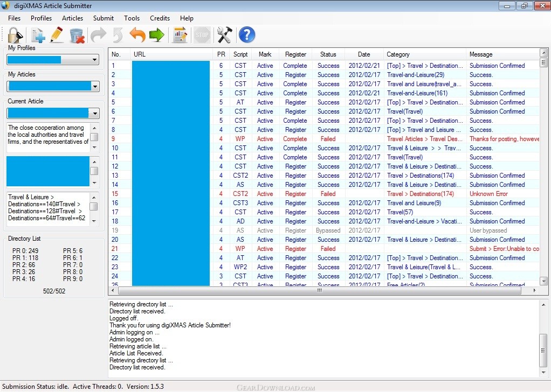Click inside the article text box starting 'The close cooperation'
The width and height of the screenshot is (551, 392).
[x=48, y=137]
